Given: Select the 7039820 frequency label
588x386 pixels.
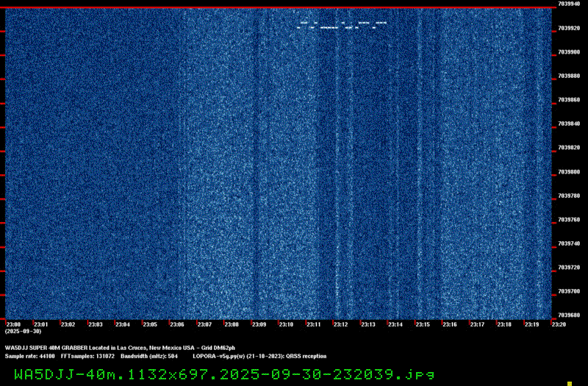Looking at the screenshot, I should coord(569,148).
